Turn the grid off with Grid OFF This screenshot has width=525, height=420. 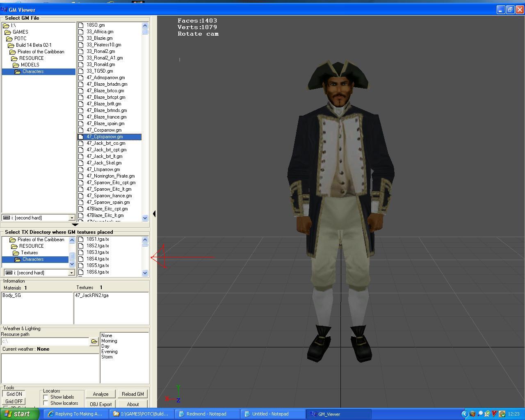(14, 402)
